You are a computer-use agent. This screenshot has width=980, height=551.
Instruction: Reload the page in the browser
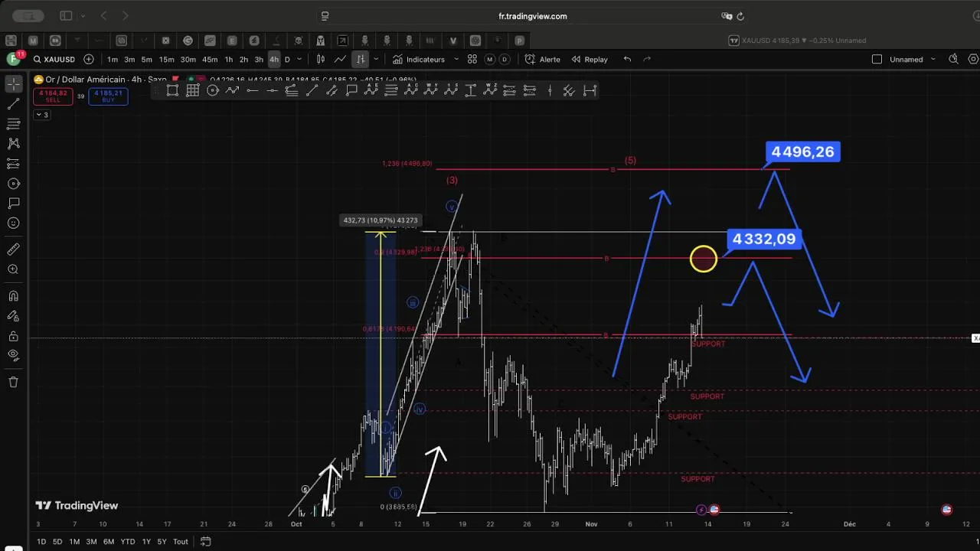click(x=740, y=16)
